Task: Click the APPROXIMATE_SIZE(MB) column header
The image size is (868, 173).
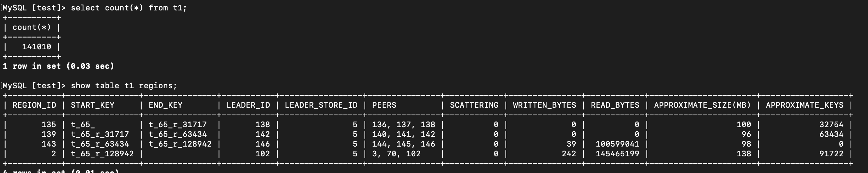Action: pos(702,105)
